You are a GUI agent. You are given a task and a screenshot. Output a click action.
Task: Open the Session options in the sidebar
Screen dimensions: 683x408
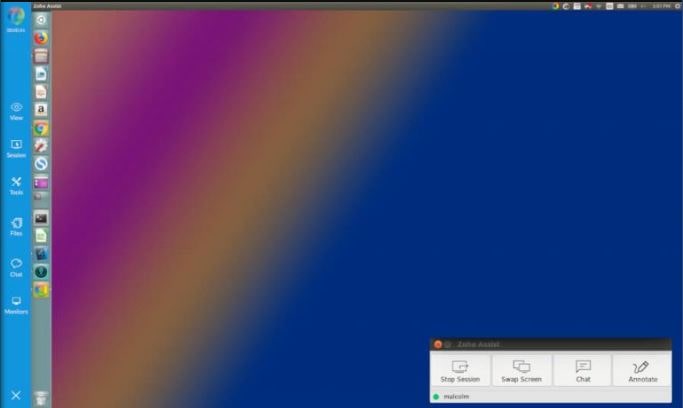(16, 148)
